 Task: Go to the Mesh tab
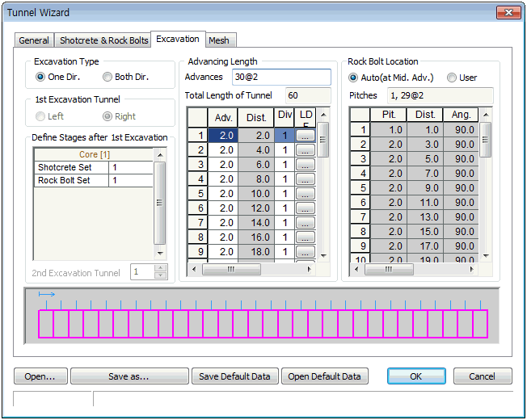(218, 40)
